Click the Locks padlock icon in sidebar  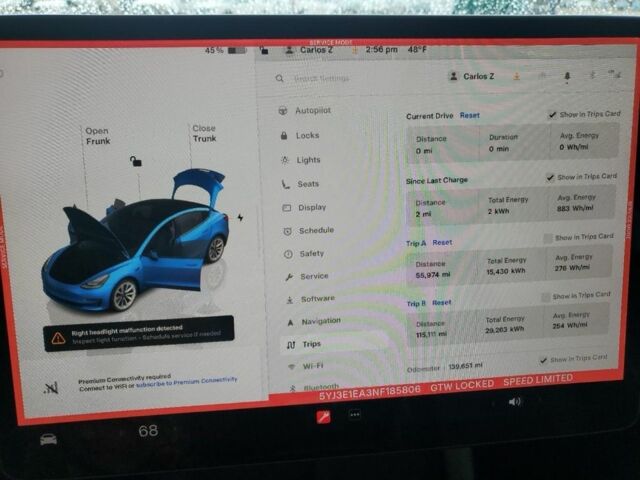pyautogui.click(x=284, y=136)
